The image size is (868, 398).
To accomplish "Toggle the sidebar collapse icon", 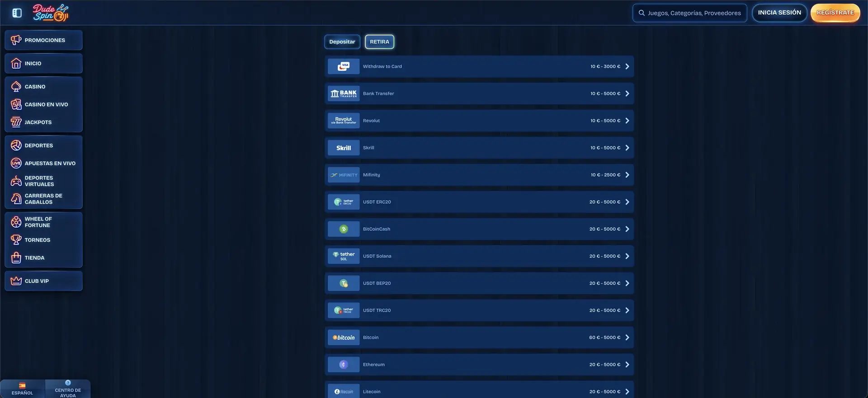I will [17, 13].
